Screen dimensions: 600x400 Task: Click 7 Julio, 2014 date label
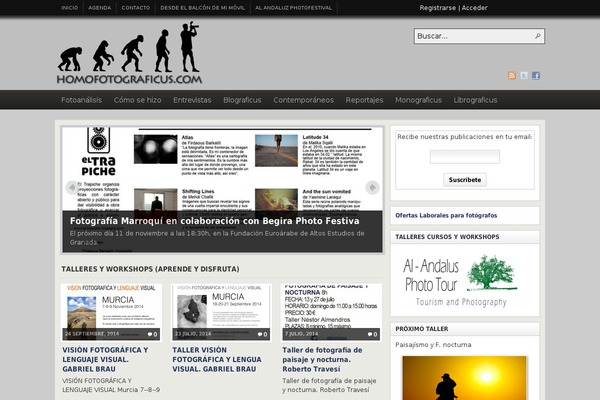[x=301, y=334]
